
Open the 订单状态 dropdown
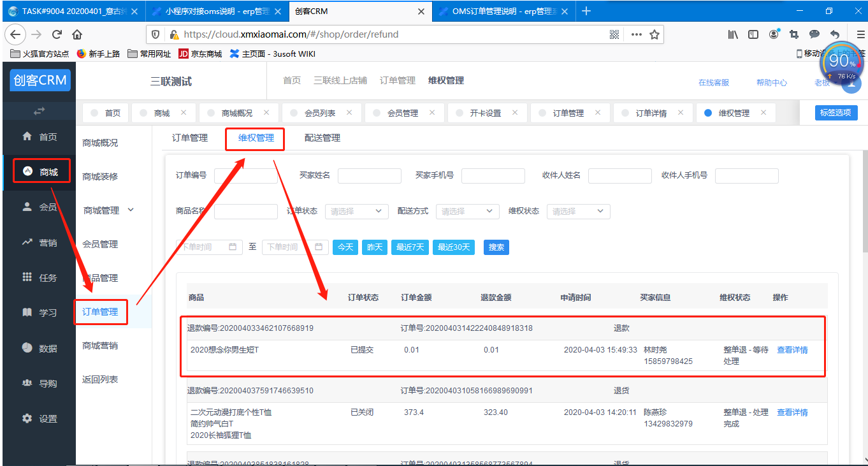click(x=356, y=211)
